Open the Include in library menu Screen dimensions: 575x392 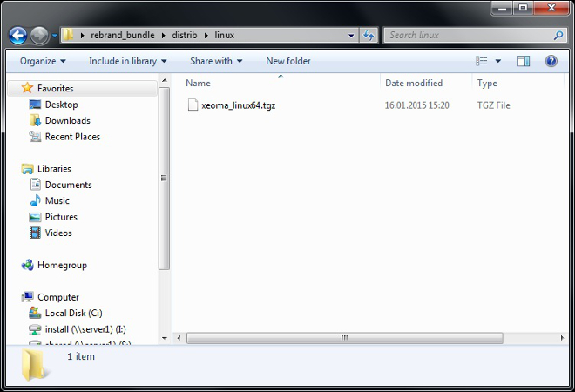[x=127, y=61]
